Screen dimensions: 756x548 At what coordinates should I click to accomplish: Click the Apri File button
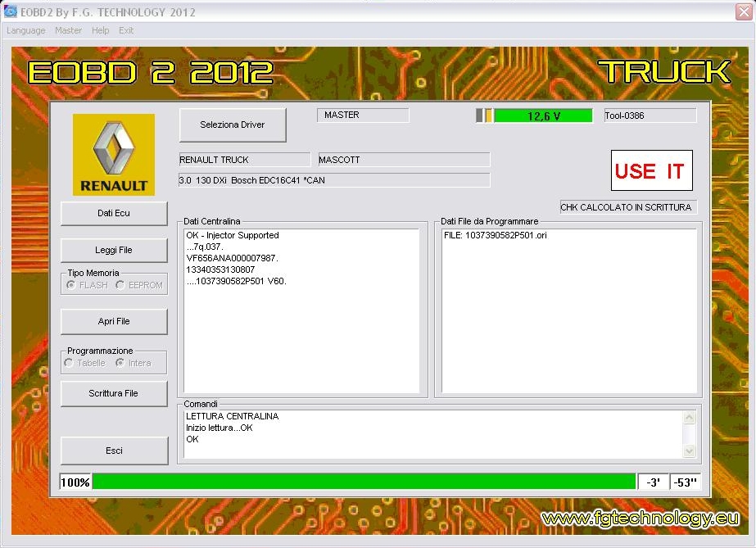pos(114,321)
